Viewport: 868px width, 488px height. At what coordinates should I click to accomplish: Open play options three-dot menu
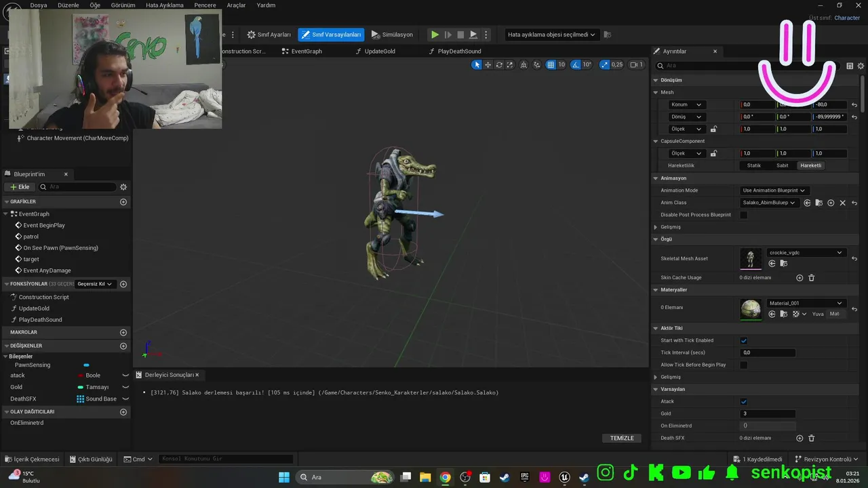(x=486, y=35)
